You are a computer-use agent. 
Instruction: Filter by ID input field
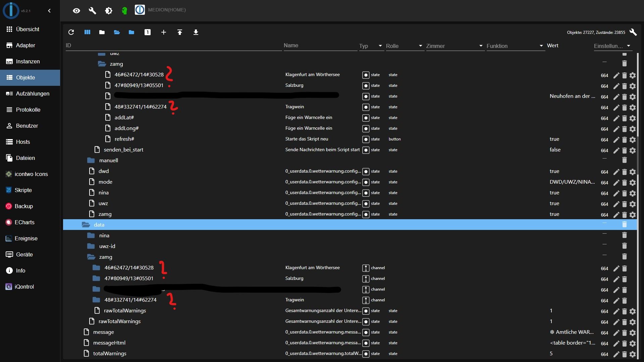(x=174, y=46)
